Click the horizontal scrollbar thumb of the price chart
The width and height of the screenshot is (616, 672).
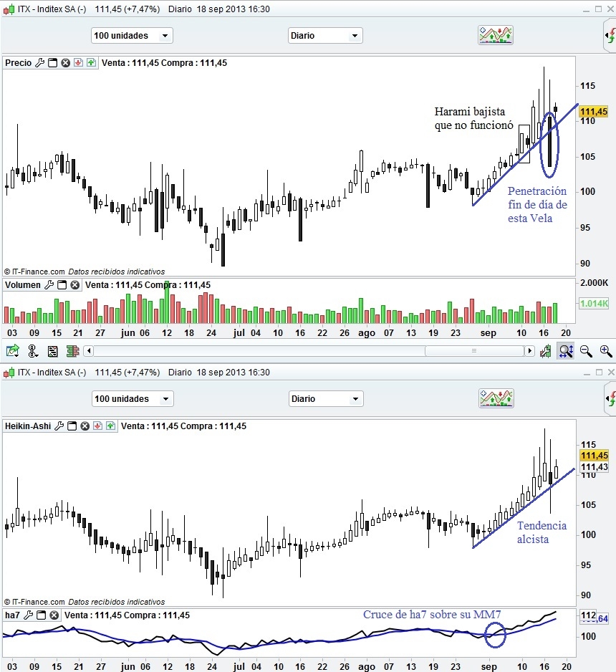(x=474, y=351)
